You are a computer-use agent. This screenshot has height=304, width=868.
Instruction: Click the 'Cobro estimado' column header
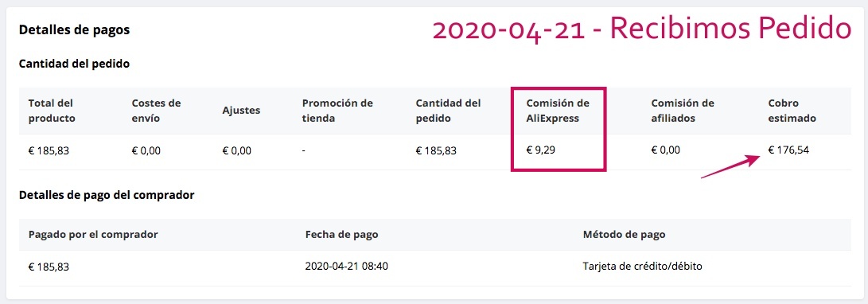tap(792, 111)
